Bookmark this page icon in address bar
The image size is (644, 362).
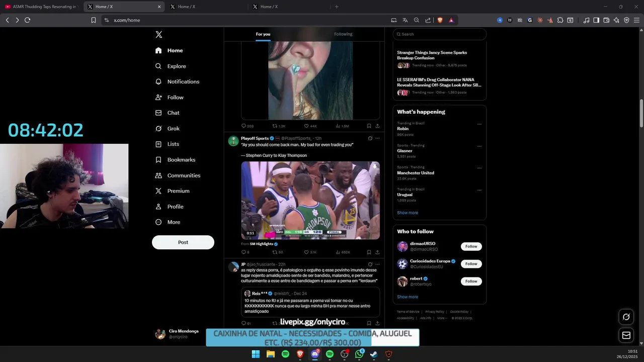click(94, 20)
